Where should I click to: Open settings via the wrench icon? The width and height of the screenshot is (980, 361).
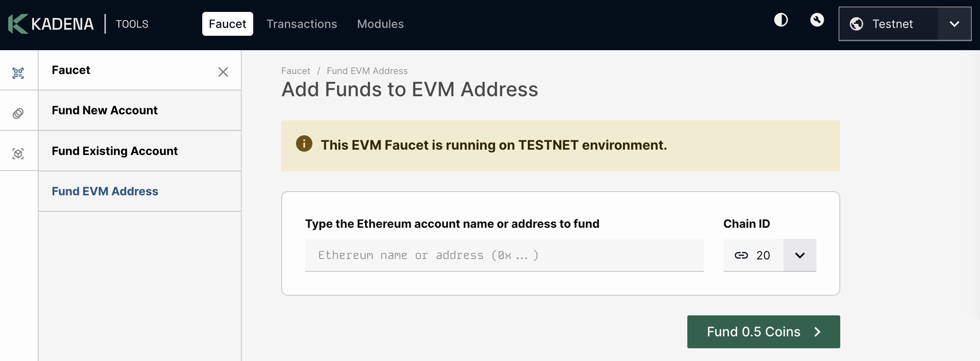click(x=817, y=20)
